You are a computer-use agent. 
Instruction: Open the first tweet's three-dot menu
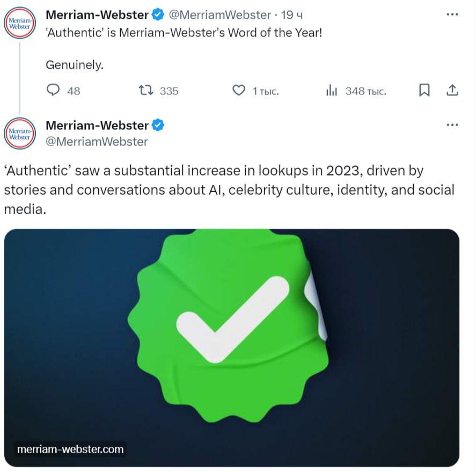(452, 14)
